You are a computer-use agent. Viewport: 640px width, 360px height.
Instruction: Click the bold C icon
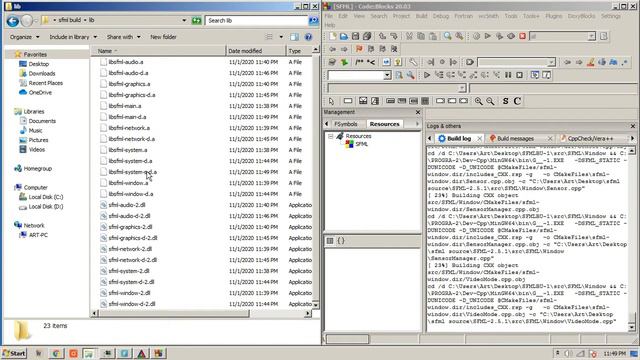point(517,101)
